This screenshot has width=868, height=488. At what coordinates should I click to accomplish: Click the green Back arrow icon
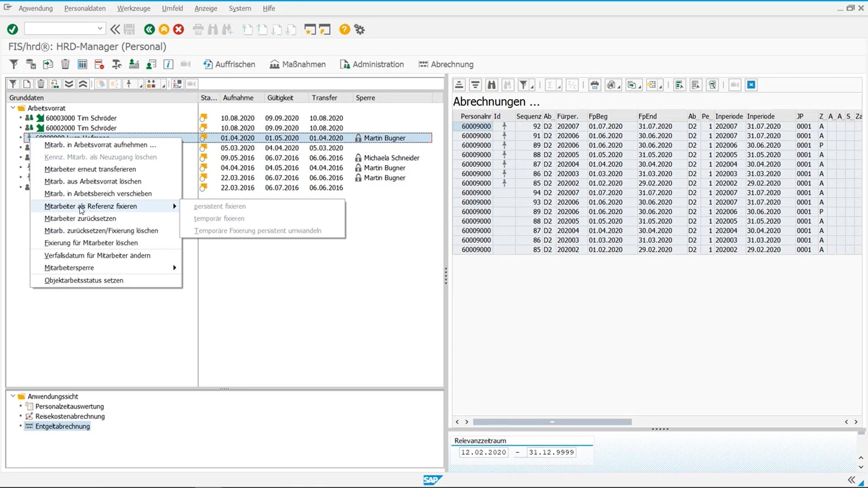(149, 29)
